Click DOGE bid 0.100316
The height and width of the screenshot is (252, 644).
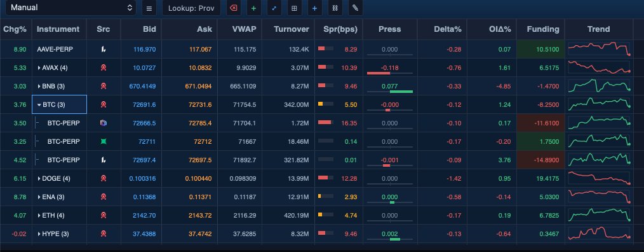coord(142,179)
